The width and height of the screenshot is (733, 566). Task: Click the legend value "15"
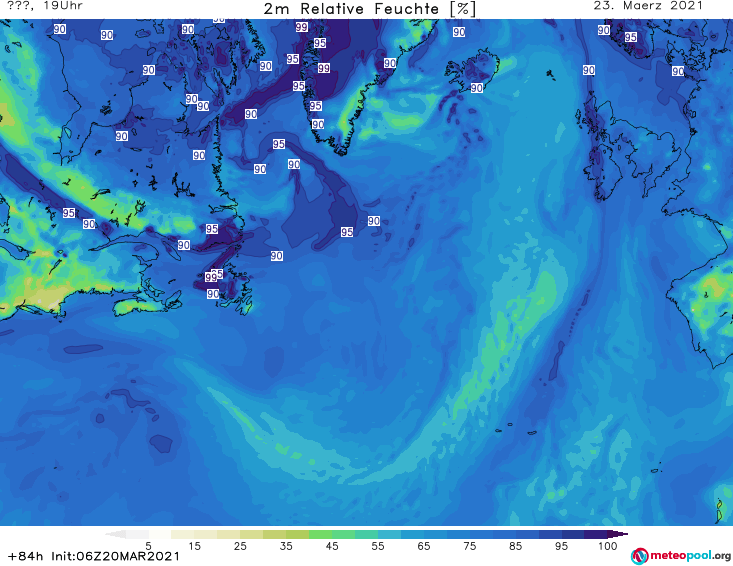tap(194, 546)
